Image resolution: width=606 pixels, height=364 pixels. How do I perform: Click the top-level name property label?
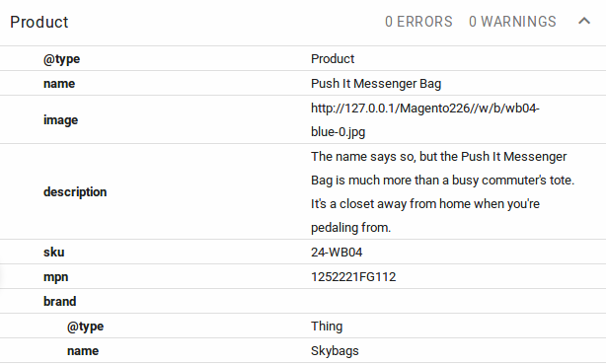pyautogui.click(x=59, y=84)
